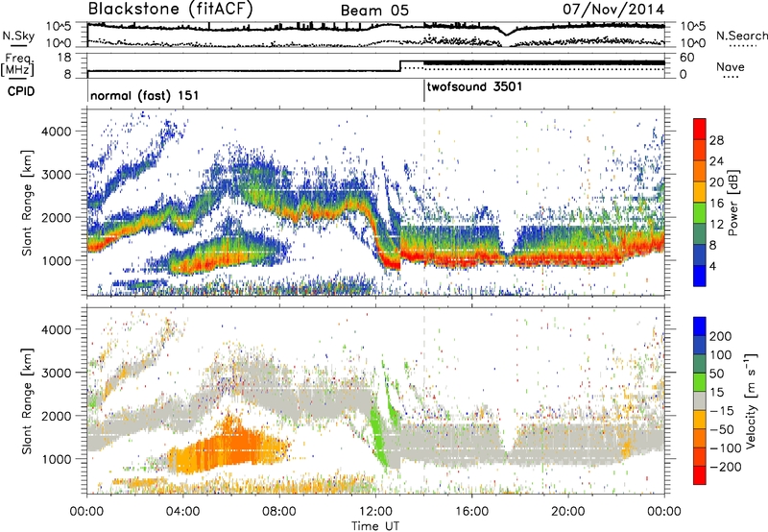Screen dimensions: 768x532
Task: Click the gray swatch of the Velocity color bar
Action: 700,400
